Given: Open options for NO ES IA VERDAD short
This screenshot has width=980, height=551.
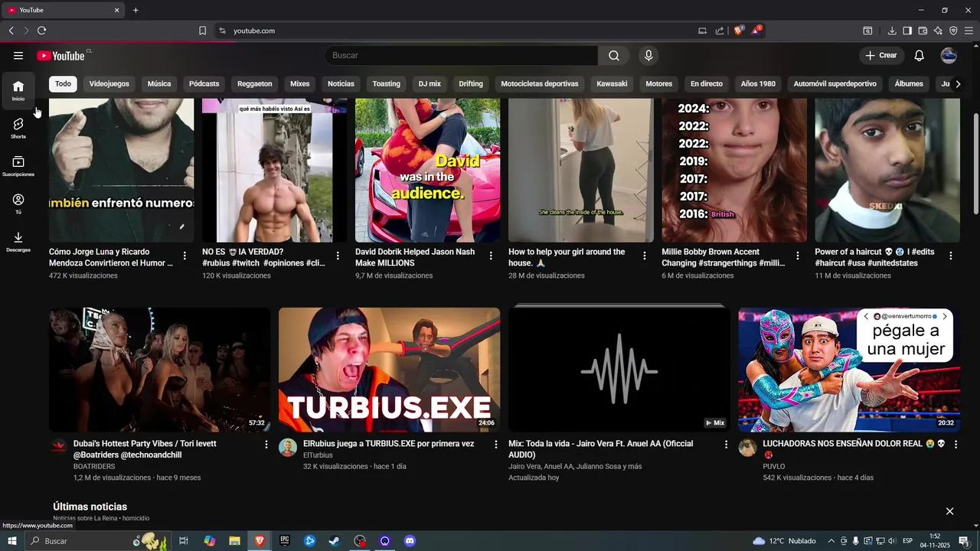Looking at the screenshot, I should tap(338, 256).
